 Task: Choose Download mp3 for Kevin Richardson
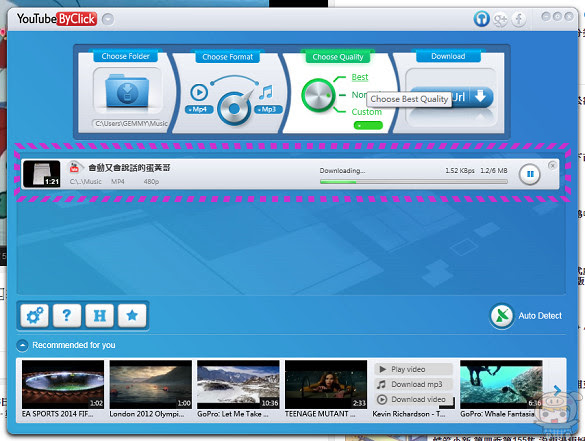point(413,384)
